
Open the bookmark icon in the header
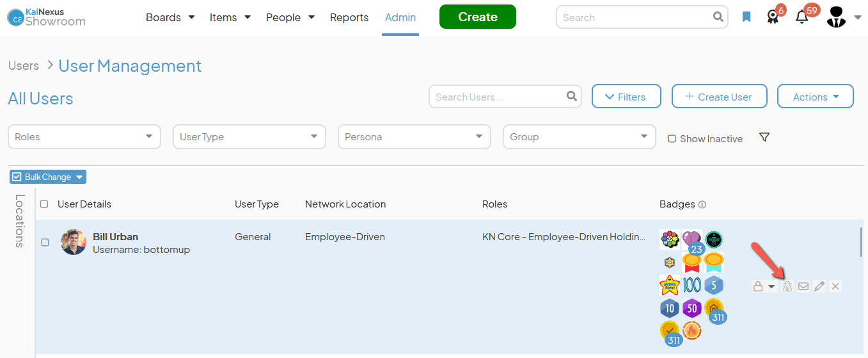746,17
